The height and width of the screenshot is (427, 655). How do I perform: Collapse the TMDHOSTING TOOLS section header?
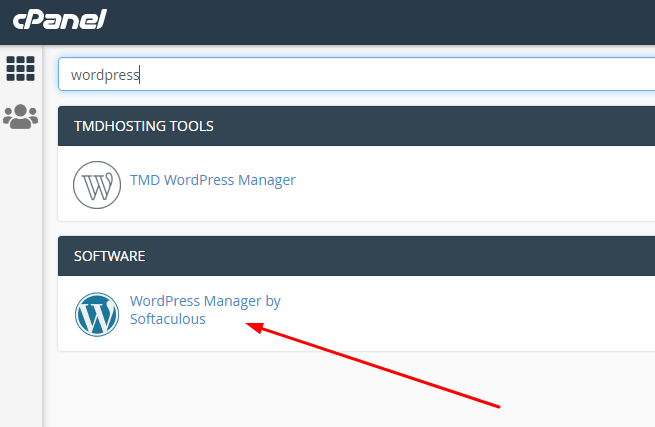tap(400, 126)
